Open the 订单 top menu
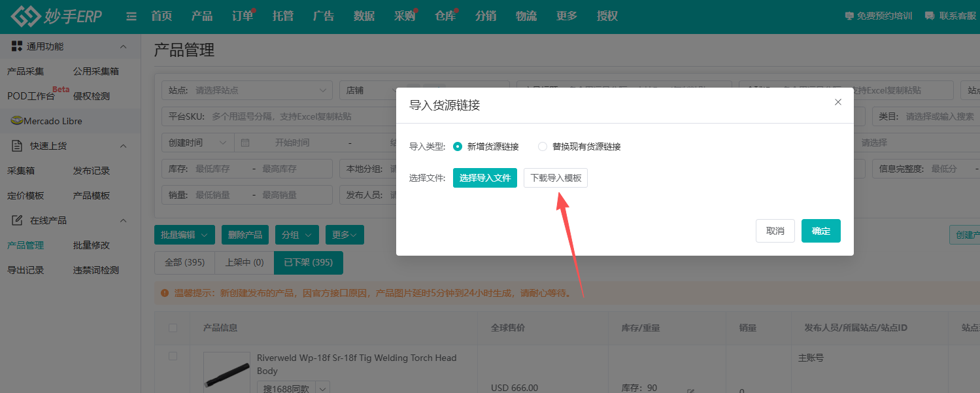The height and width of the screenshot is (393, 980). [243, 16]
